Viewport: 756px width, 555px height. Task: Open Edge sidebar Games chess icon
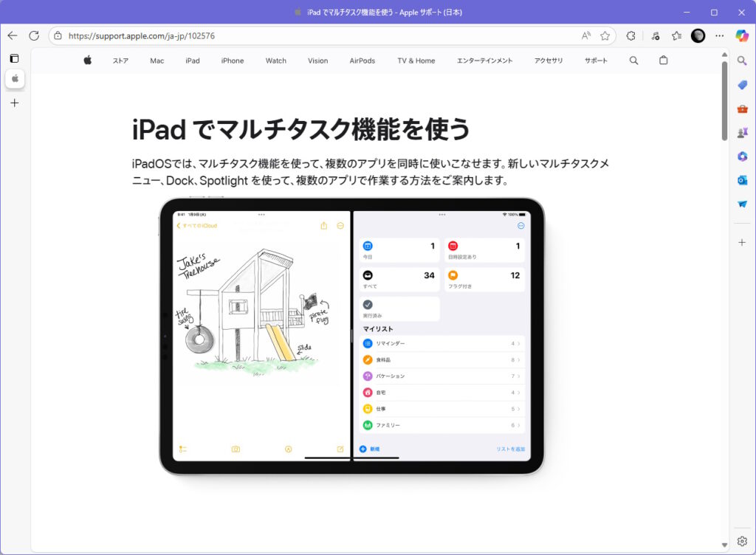(742, 133)
